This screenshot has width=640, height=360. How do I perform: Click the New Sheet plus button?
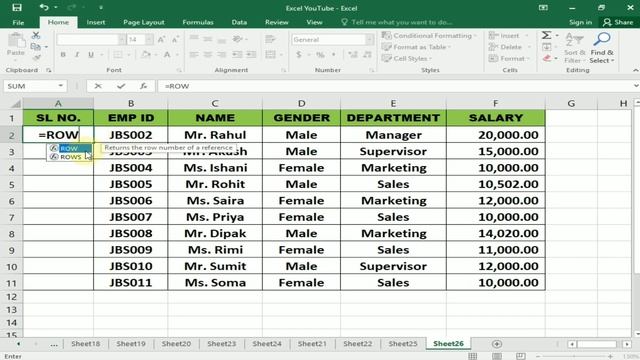pos(497,344)
